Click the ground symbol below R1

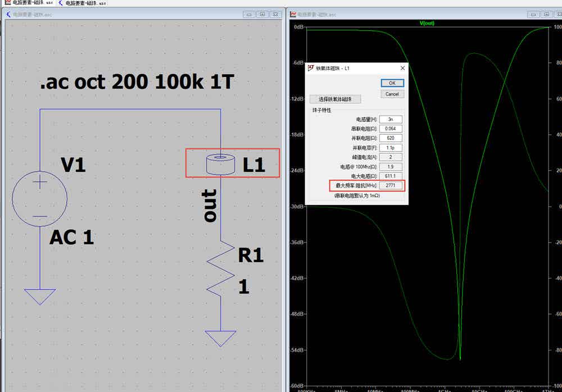(x=220, y=339)
